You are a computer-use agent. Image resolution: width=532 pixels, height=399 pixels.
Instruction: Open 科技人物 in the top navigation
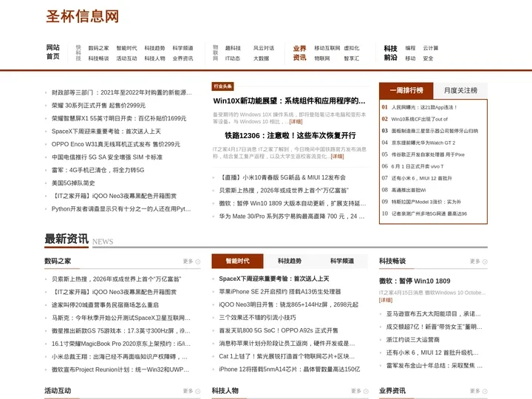point(154,58)
